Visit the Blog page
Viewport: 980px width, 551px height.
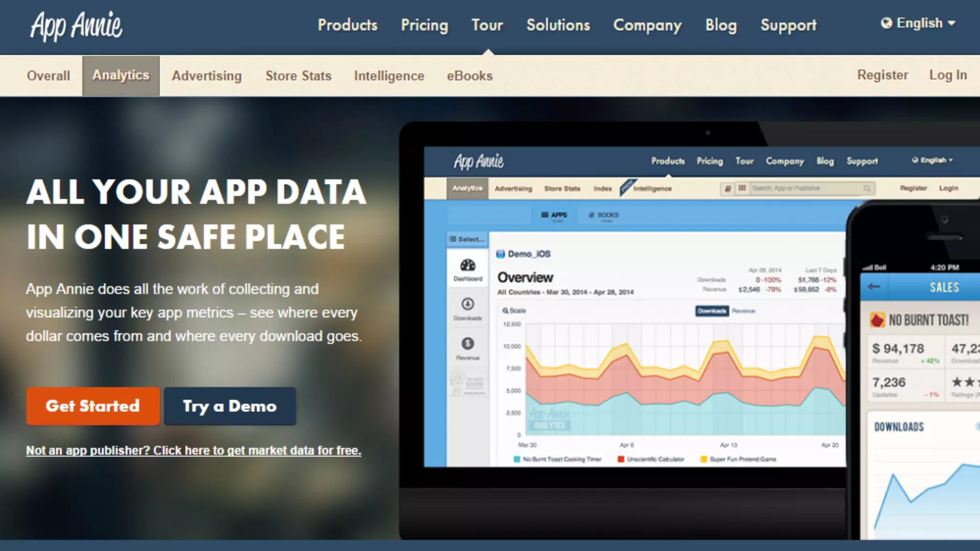coord(721,25)
